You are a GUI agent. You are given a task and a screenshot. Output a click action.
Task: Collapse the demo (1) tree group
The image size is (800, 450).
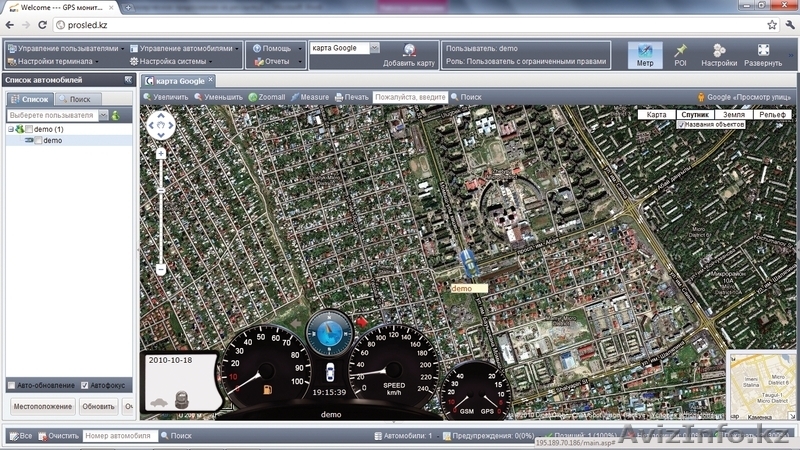10,129
